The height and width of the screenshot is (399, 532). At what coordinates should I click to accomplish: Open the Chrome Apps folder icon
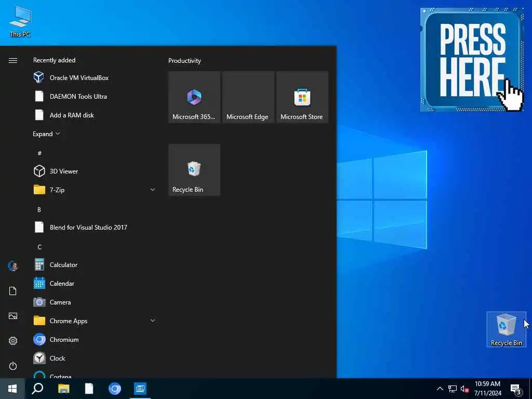tap(39, 321)
